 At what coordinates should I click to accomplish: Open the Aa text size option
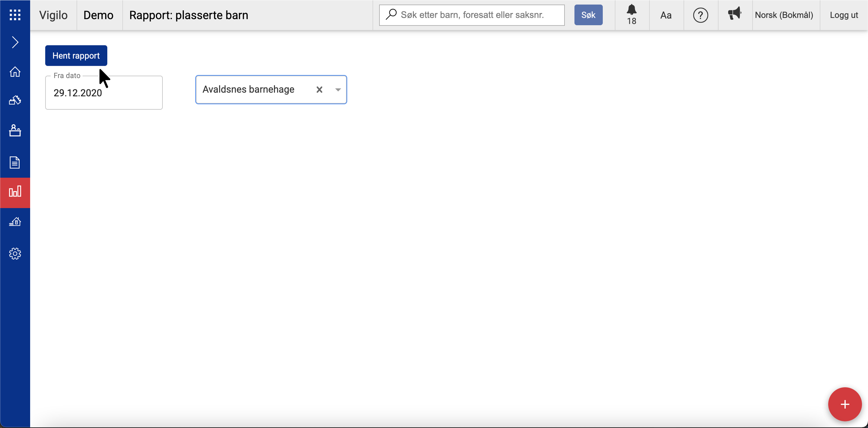(666, 15)
